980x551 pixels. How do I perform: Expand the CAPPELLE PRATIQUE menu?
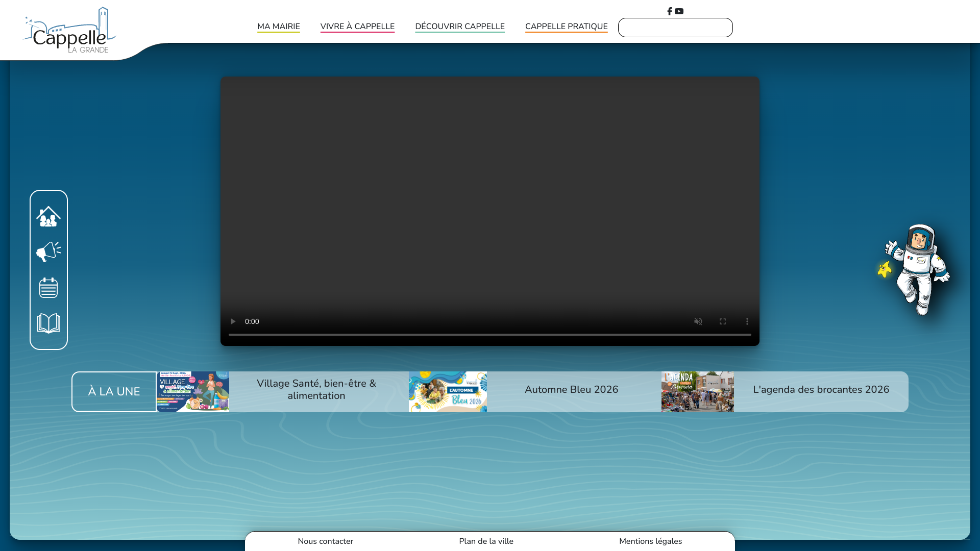(x=567, y=27)
